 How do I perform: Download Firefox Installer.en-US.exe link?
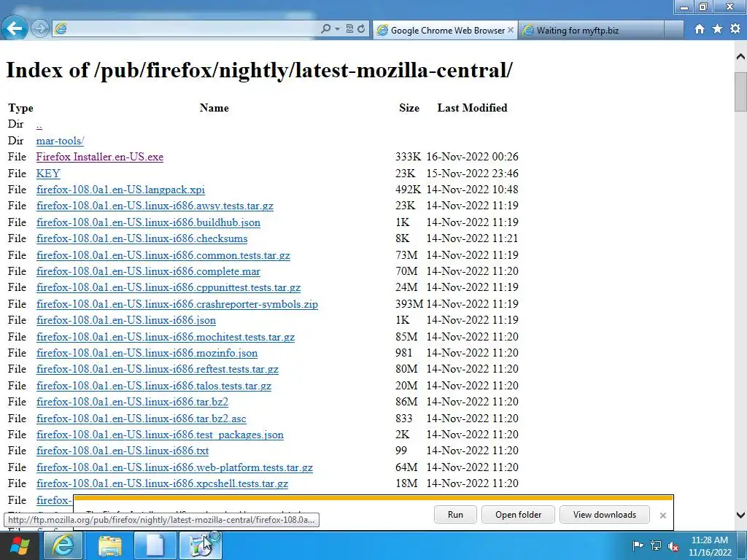[99, 157]
